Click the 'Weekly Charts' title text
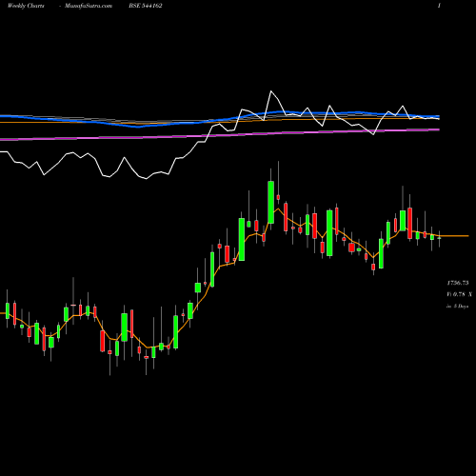Viewport: 476px width, 476px height. coord(26,6)
